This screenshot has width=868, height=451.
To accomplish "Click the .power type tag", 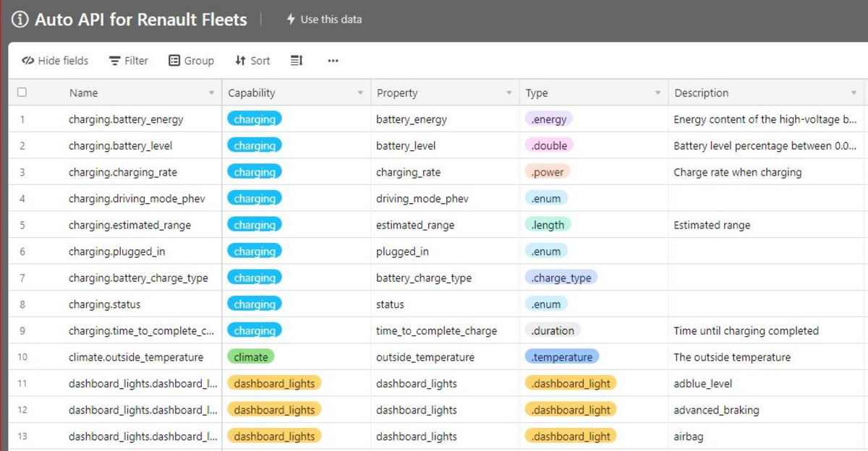I will pyautogui.click(x=548, y=172).
